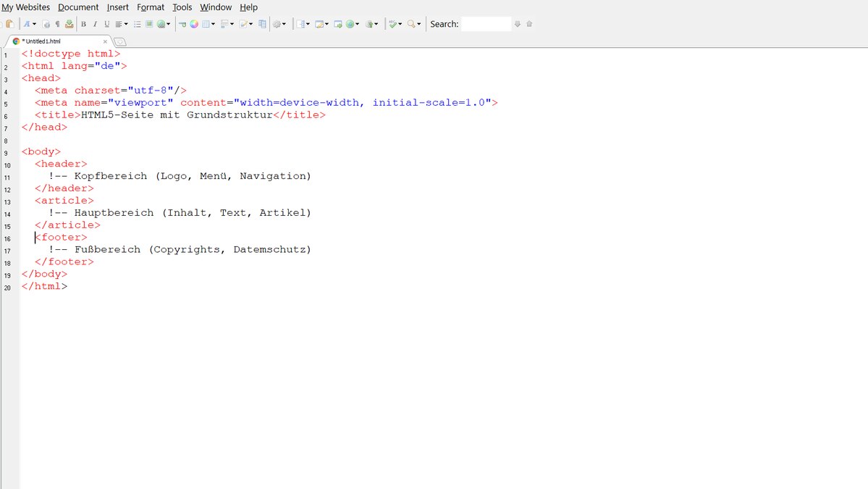Toggle underline formatting

pyautogui.click(x=107, y=24)
